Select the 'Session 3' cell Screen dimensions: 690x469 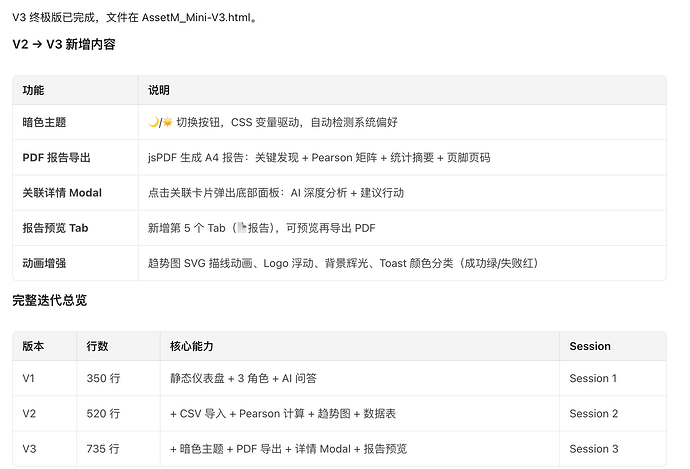pos(613,449)
